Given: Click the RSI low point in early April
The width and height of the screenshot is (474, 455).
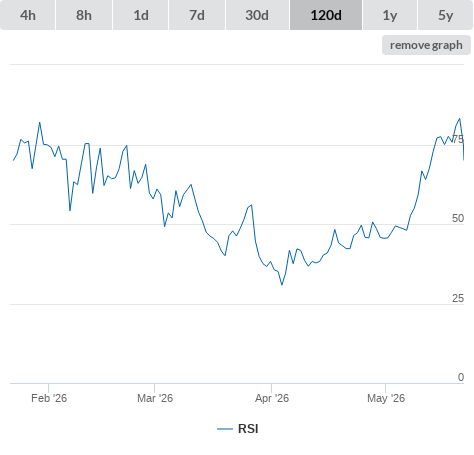Looking at the screenshot, I should (x=282, y=285).
